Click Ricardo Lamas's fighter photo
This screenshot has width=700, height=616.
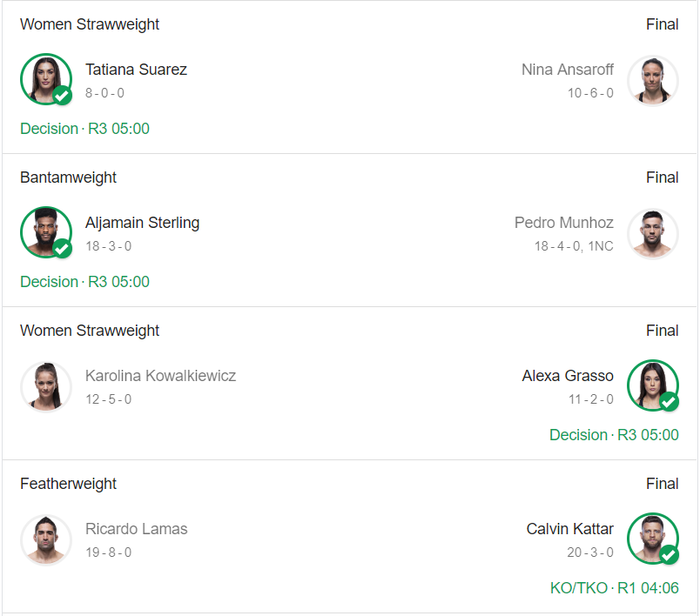pos(45,539)
